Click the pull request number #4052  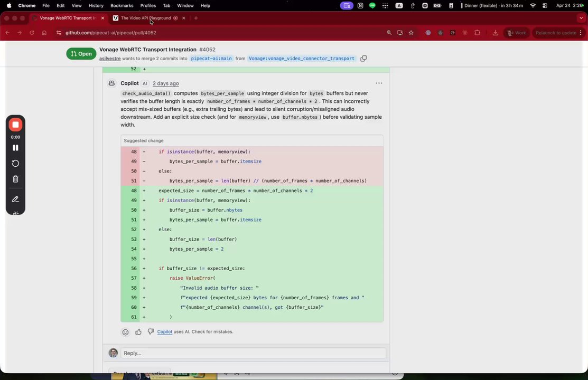(208, 50)
